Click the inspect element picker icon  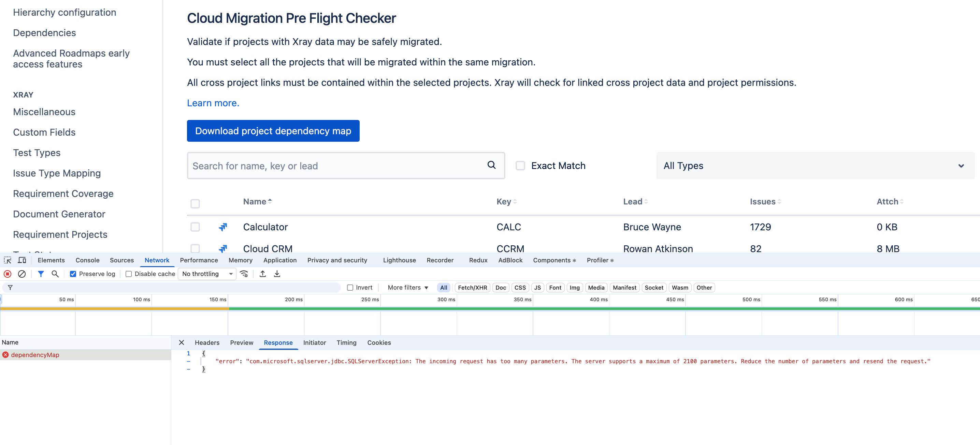click(7, 260)
